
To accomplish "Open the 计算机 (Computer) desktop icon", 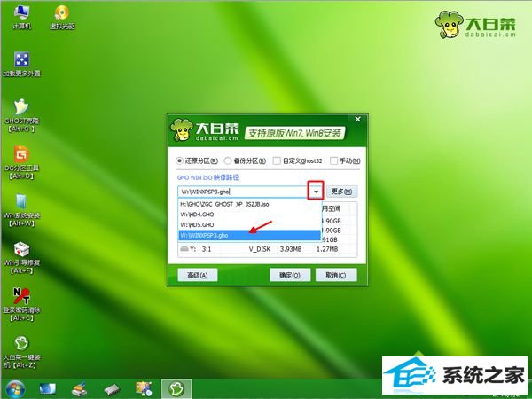I will [21, 17].
